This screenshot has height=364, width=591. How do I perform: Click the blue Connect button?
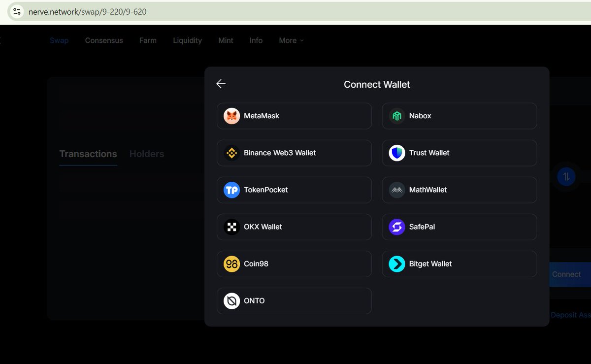(x=570, y=274)
